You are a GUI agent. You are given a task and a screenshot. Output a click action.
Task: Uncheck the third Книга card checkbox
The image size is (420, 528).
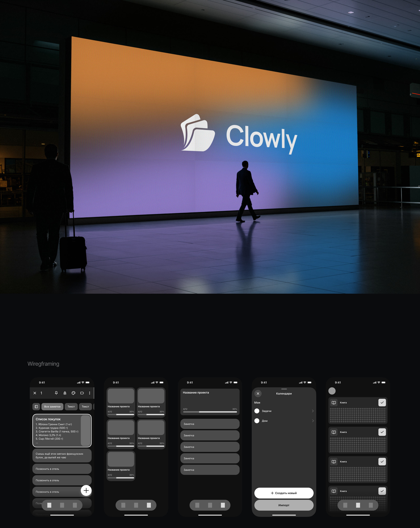pyautogui.click(x=382, y=462)
